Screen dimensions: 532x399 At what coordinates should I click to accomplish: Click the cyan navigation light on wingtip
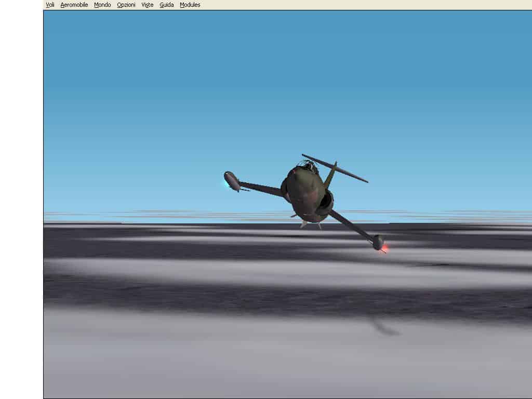[227, 182]
